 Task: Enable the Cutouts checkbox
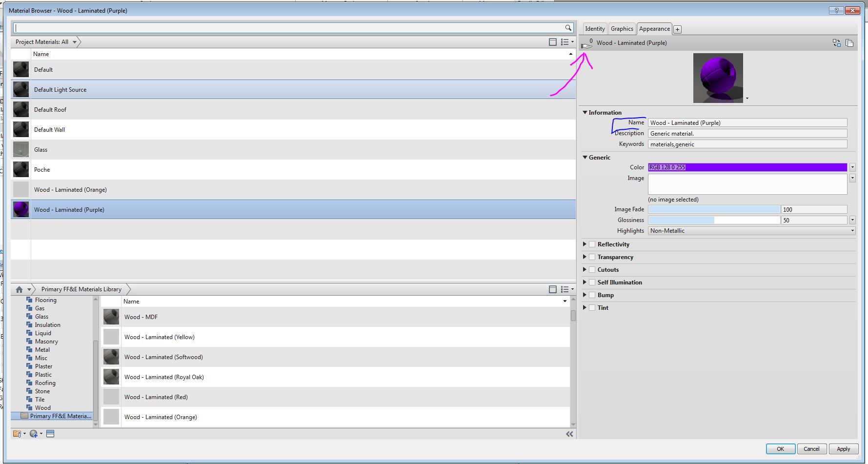[x=592, y=270]
